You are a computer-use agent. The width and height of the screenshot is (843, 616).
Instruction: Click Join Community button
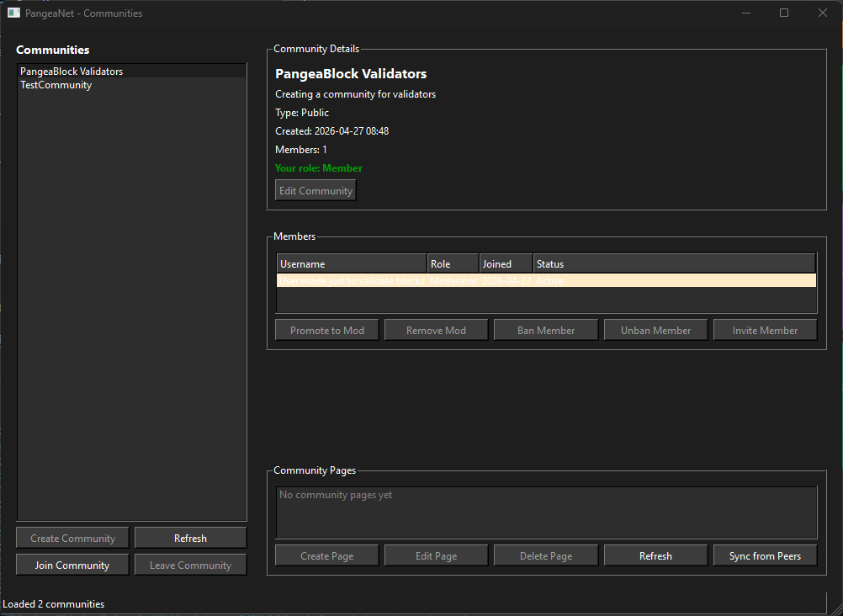coord(72,565)
